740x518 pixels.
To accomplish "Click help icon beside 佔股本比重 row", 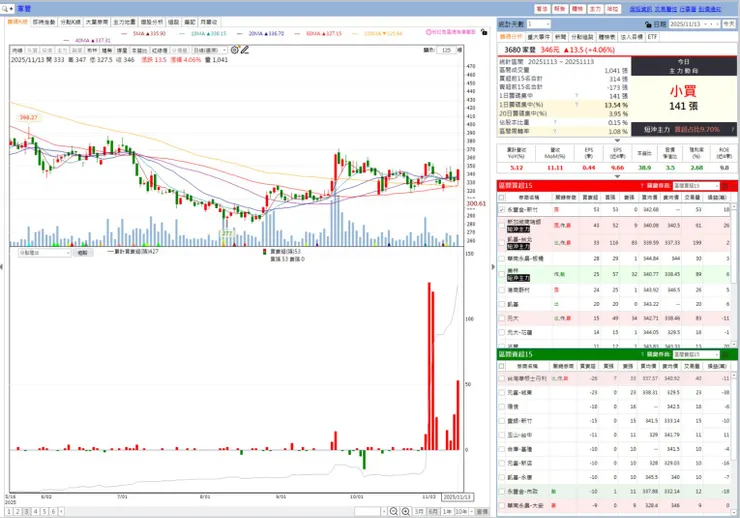I will [555, 123].
